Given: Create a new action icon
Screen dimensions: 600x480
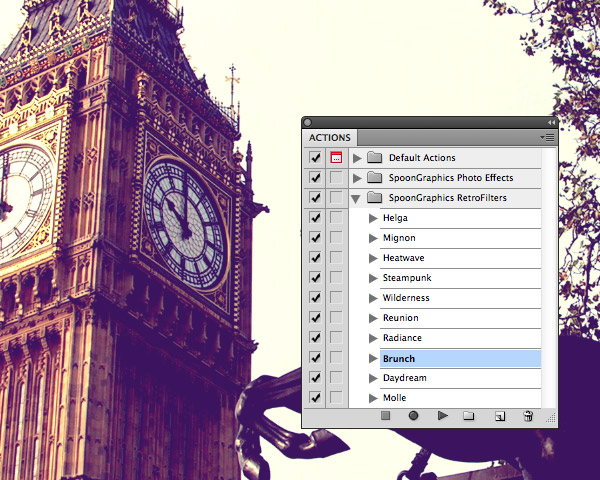Looking at the screenshot, I should [x=500, y=416].
